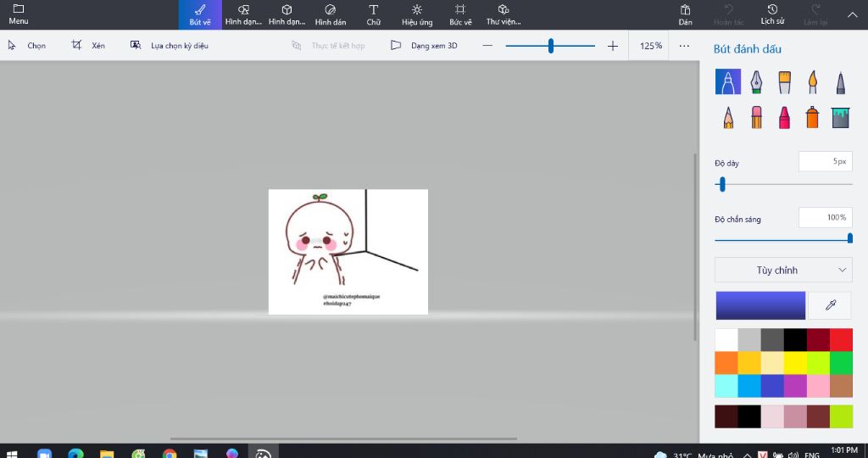Image resolution: width=868 pixels, height=458 pixels.
Task: Choose the green color swatch
Action: (841, 363)
